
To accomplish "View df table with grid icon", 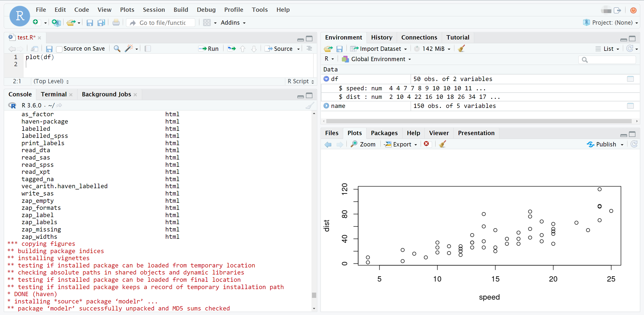I will pyautogui.click(x=630, y=79).
